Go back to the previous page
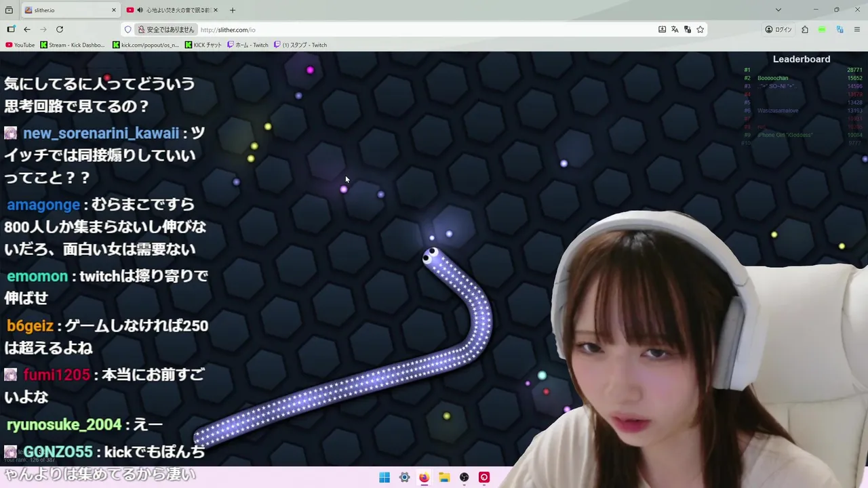868x488 pixels. 27,29
